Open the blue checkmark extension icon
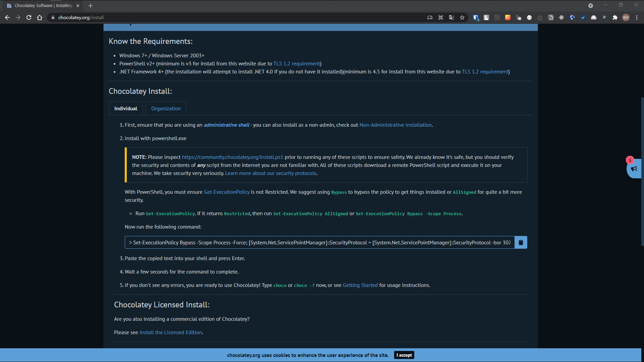The image size is (644, 362). pos(583,17)
